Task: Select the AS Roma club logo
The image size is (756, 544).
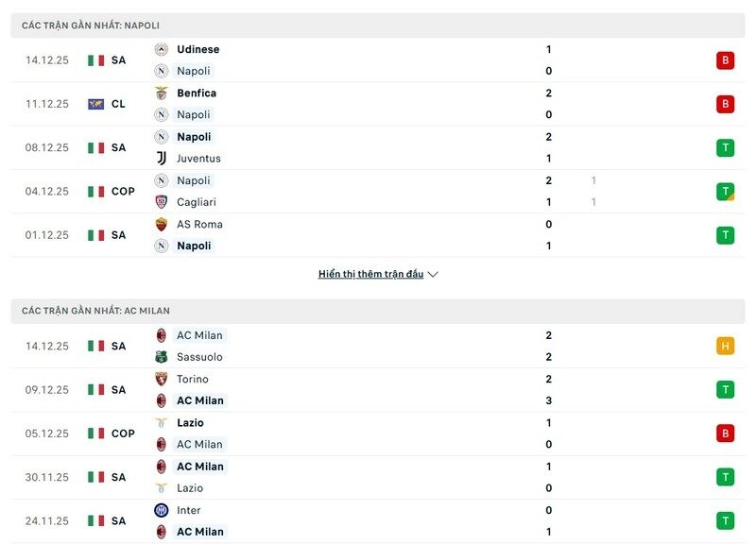Action: pos(159,224)
